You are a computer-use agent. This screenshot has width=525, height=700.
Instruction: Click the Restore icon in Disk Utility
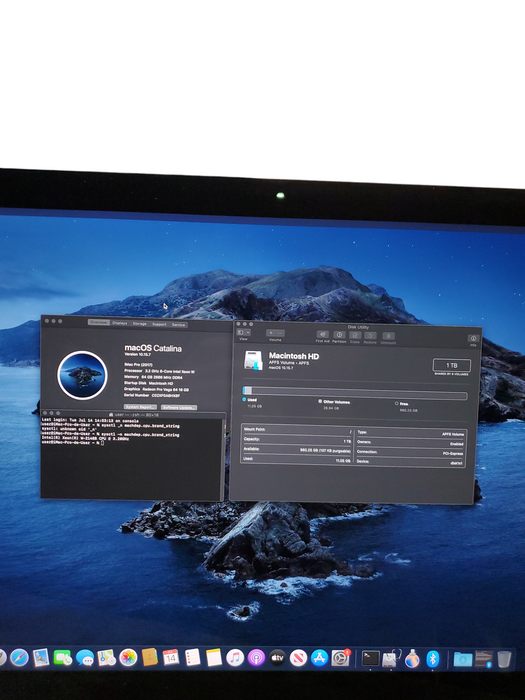(x=371, y=336)
